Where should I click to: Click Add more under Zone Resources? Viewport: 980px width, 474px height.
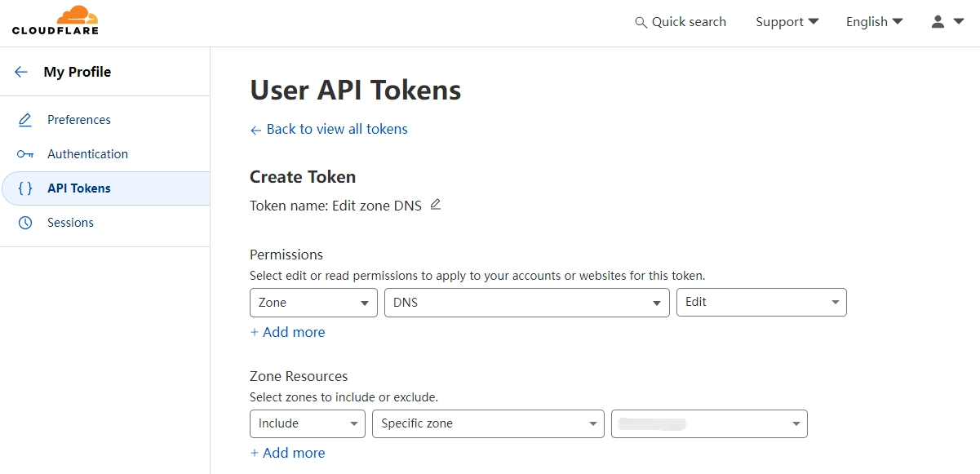pos(287,453)
